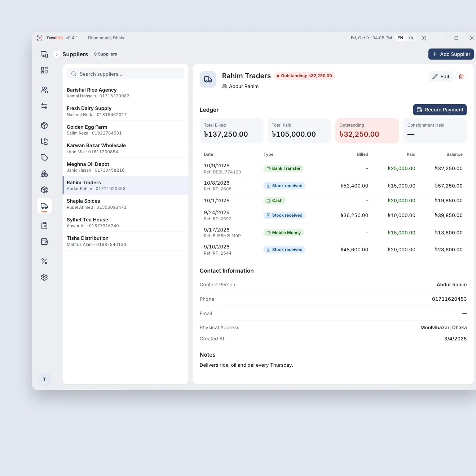The image size is (476, 476).
Task: Click the Total Paid ৳105,000.00 card
Action: (x=299, y=131)
